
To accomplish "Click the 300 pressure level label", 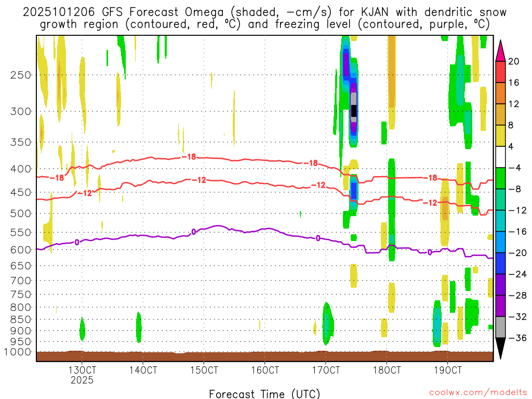I will click(x=21, y=111).
